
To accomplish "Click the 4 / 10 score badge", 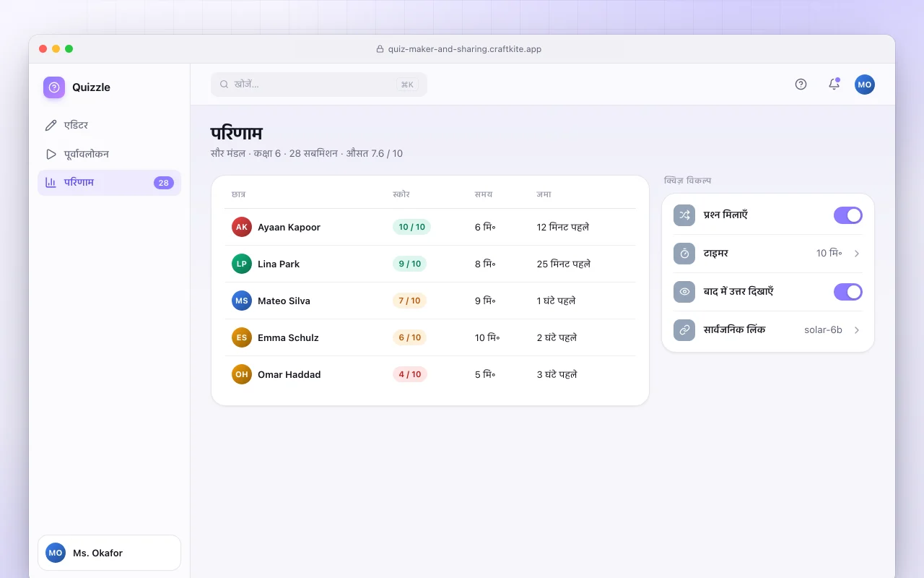I will tap(410, 374).
